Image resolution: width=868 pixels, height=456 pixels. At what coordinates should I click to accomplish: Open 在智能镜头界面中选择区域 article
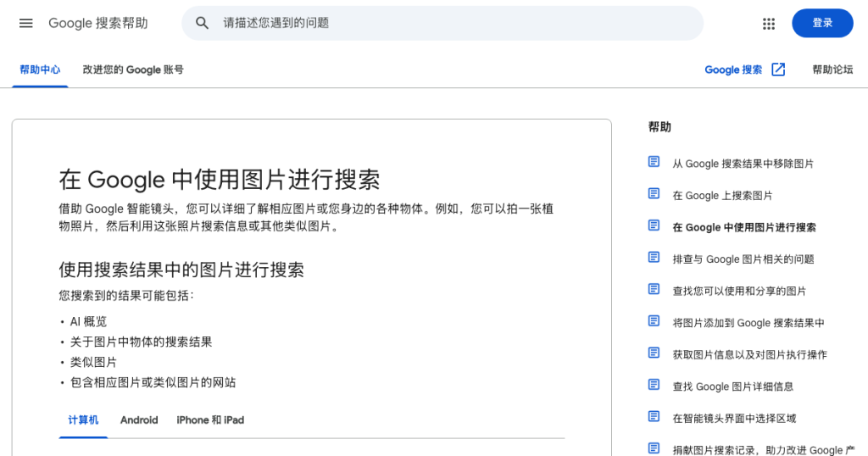point(734,419)
